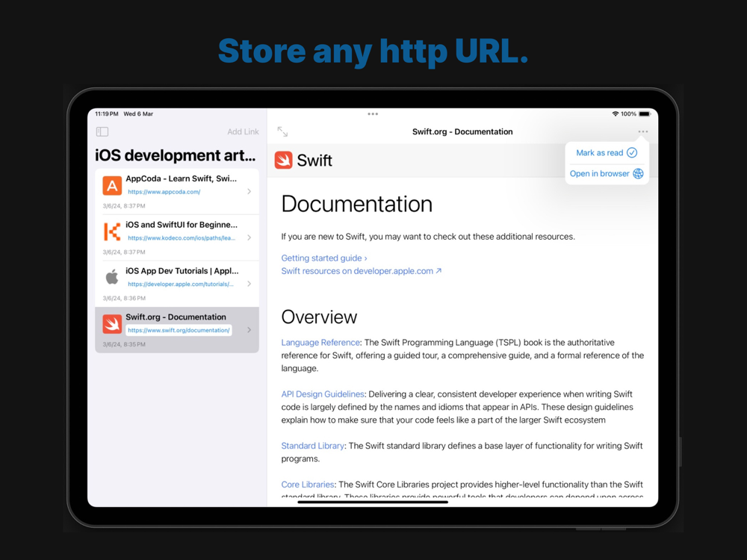Image resolution: width=747 pixels, height=560 pixels.
Task: Select Swift.org - Documentation list row
Action: point(177,330)
